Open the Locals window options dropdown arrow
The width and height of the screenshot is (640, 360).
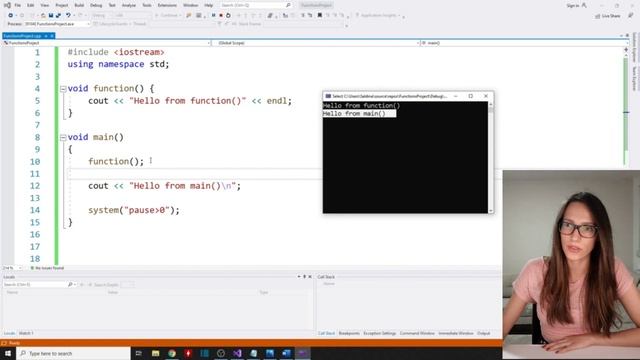299,277
